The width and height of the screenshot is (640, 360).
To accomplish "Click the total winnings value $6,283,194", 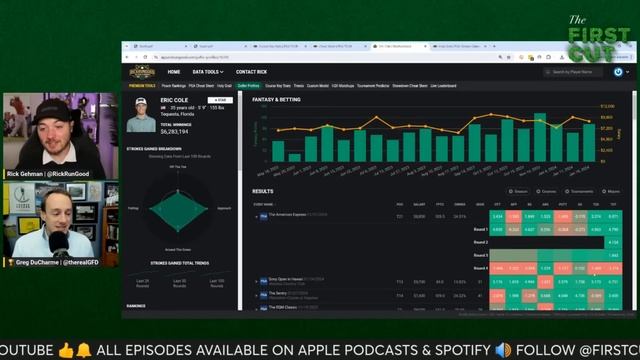I will coord(174,131).
